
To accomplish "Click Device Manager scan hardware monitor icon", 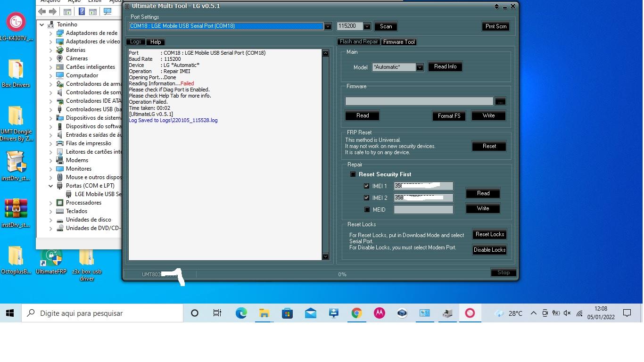I will 107,11.
